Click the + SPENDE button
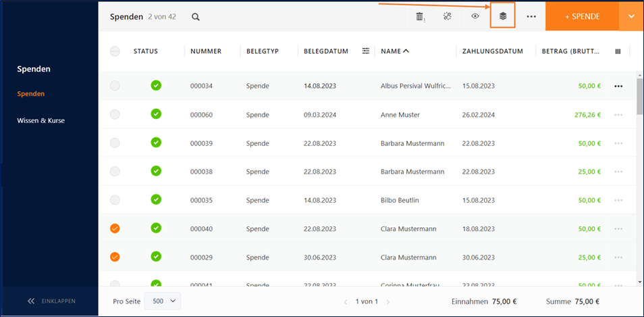 click(x=582, y=16)
